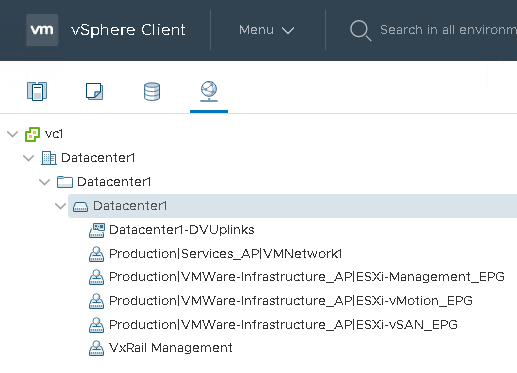This screenshot has height=373, width=517.
Task: Switch to Hosts and Clusters view
Action: (x=37, y=91)
